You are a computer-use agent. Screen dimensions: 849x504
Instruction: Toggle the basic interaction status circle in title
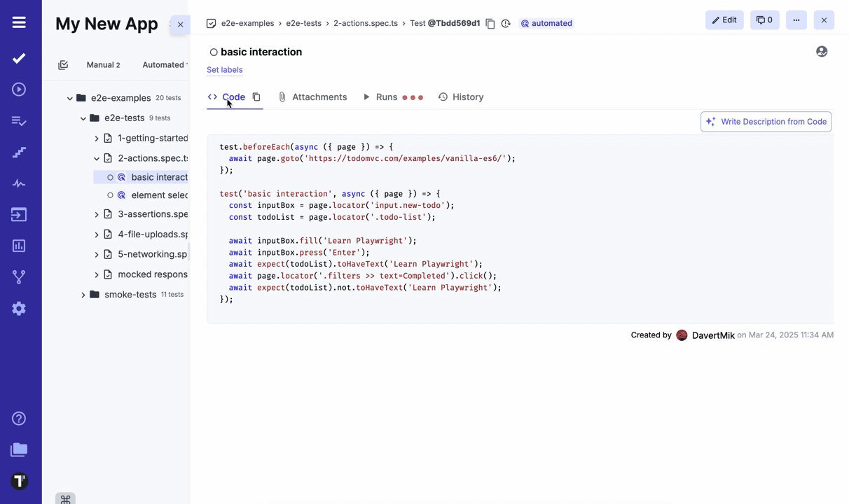point(214,52)
